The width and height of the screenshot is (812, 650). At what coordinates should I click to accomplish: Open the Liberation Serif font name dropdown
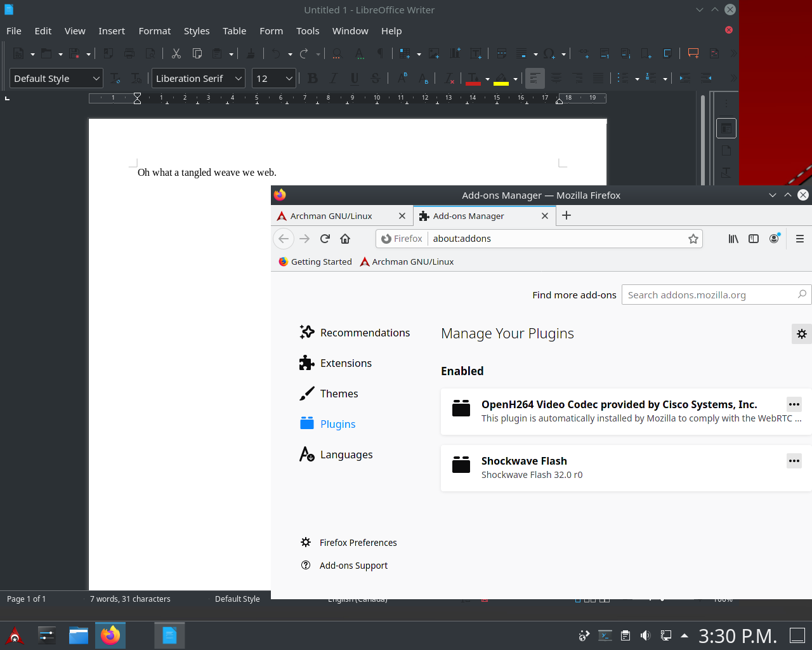point(239,79)
